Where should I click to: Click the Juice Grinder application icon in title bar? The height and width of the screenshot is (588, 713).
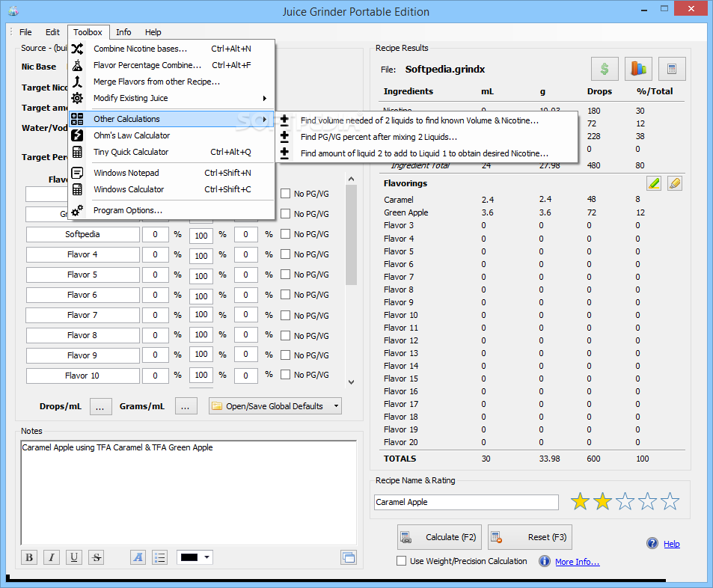pos(13,11)
